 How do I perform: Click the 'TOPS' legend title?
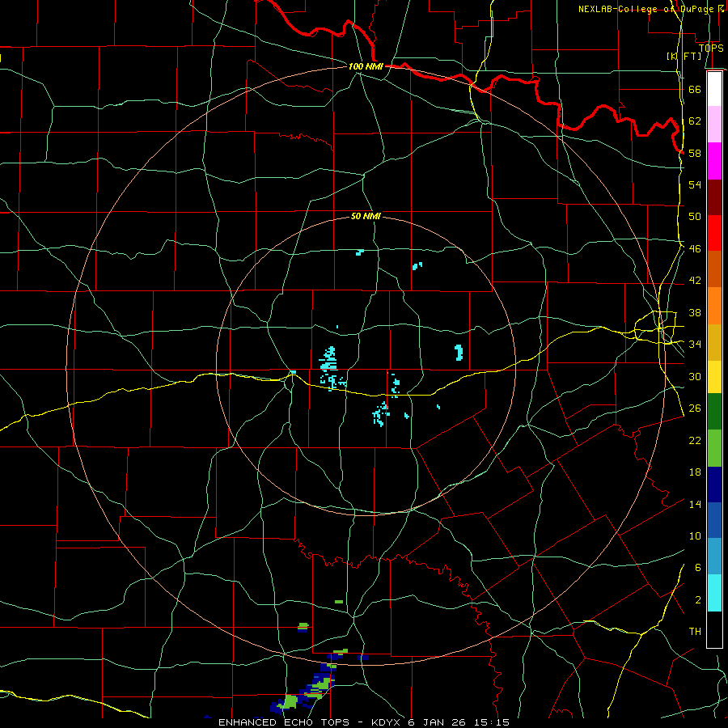click(x=711, y=48)
